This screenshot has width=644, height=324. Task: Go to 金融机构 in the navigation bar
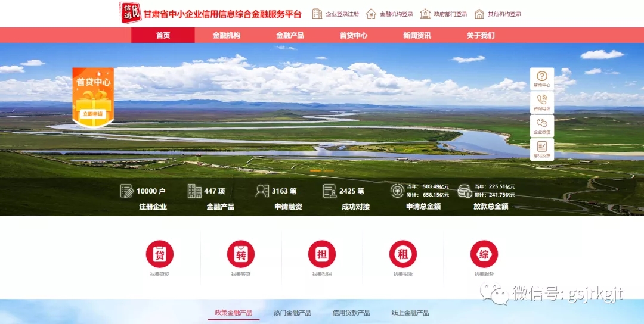tap(227, 35)
